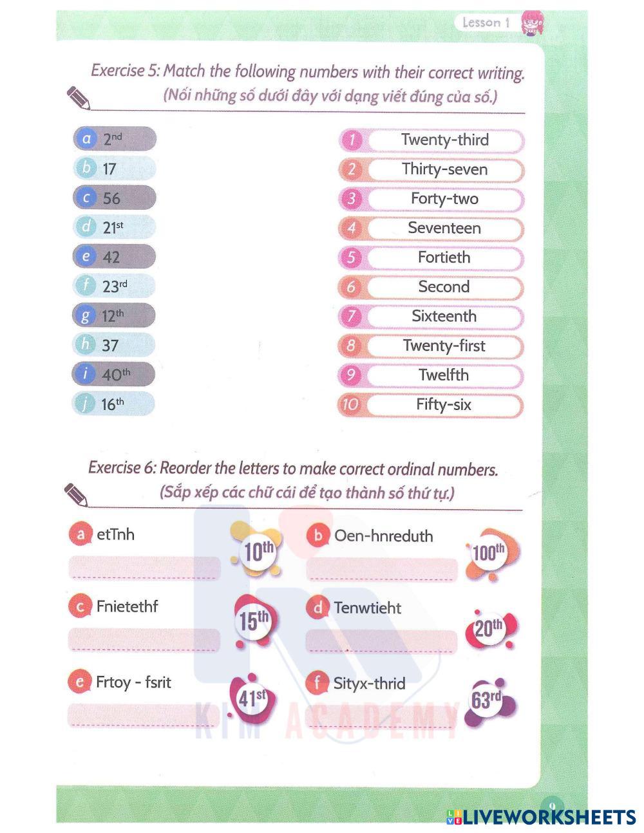Click the 15th ordinal badge
Screen dimensions: 644x833
[254, 622]
